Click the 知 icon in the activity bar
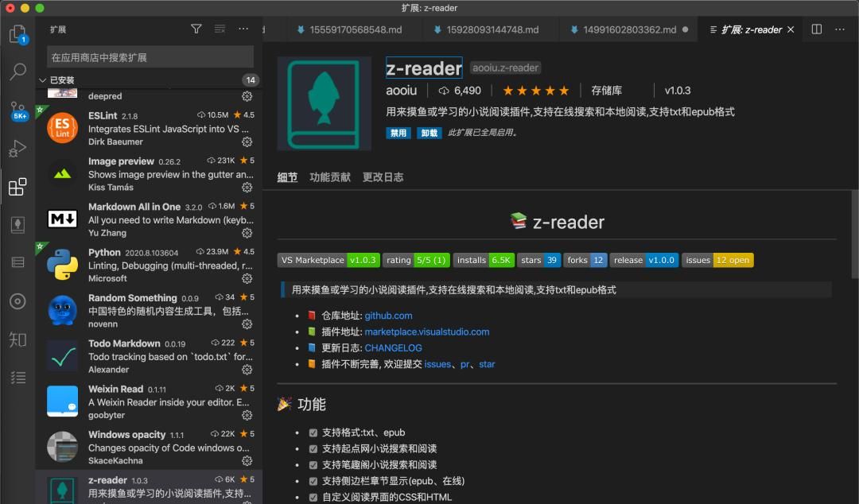This screenshot has width=859, height=504. pyautogui.click(x=17, y=339)
